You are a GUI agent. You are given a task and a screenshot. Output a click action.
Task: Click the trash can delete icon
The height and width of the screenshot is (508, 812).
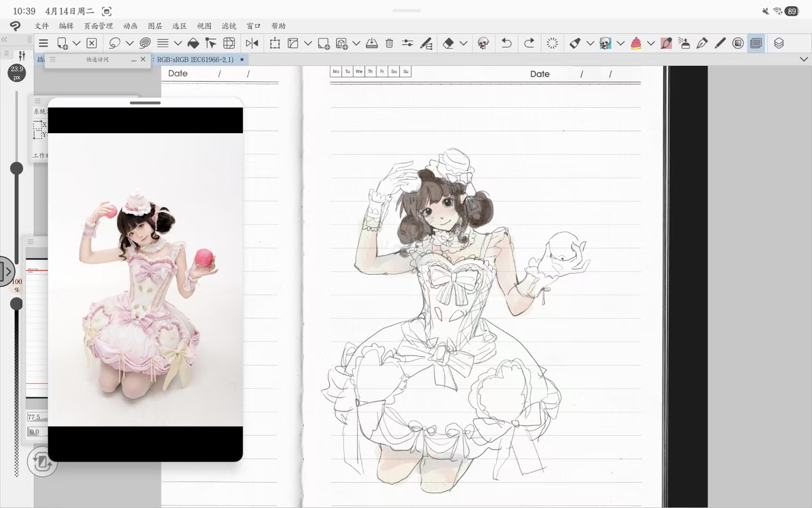pos(389,43)
